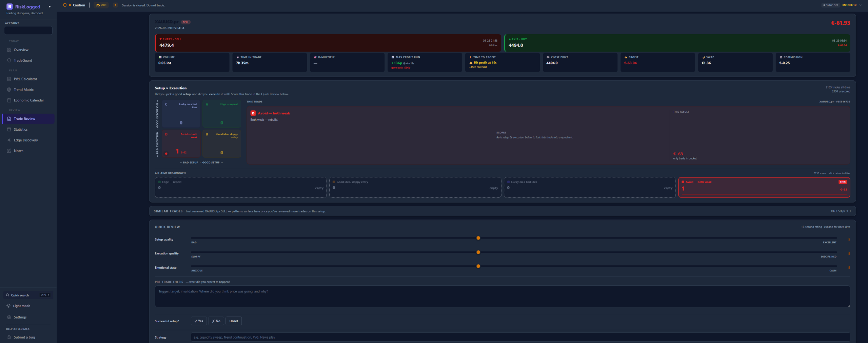Filter by Avoid — both weak breakdown card
Viewport: 868px width, 343px height.
764,187
